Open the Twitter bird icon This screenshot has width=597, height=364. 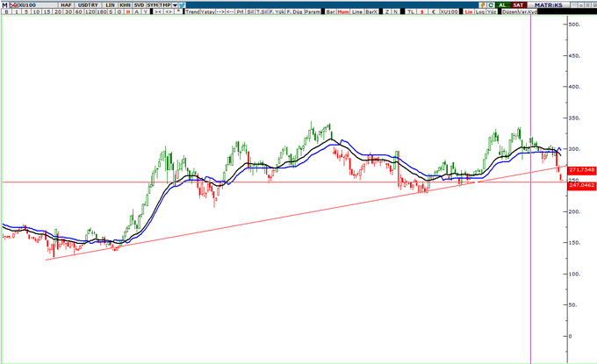[x=182, y=5]
